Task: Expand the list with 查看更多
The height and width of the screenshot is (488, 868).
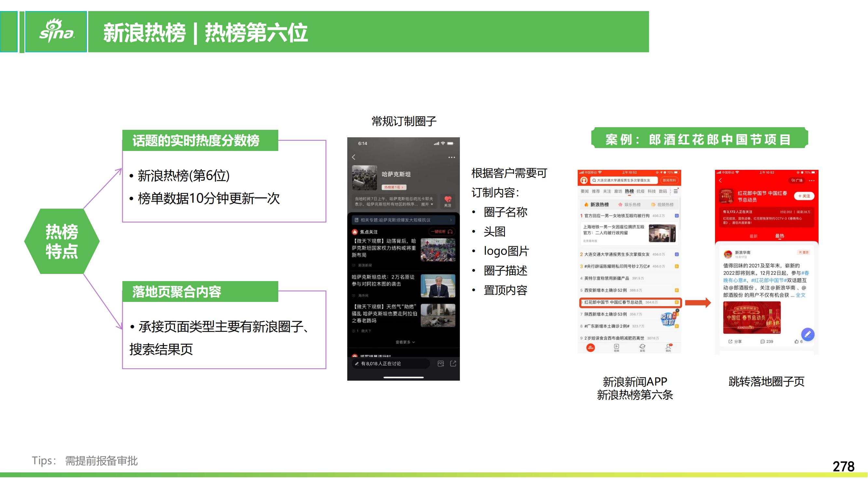Action: click(405, 342)
